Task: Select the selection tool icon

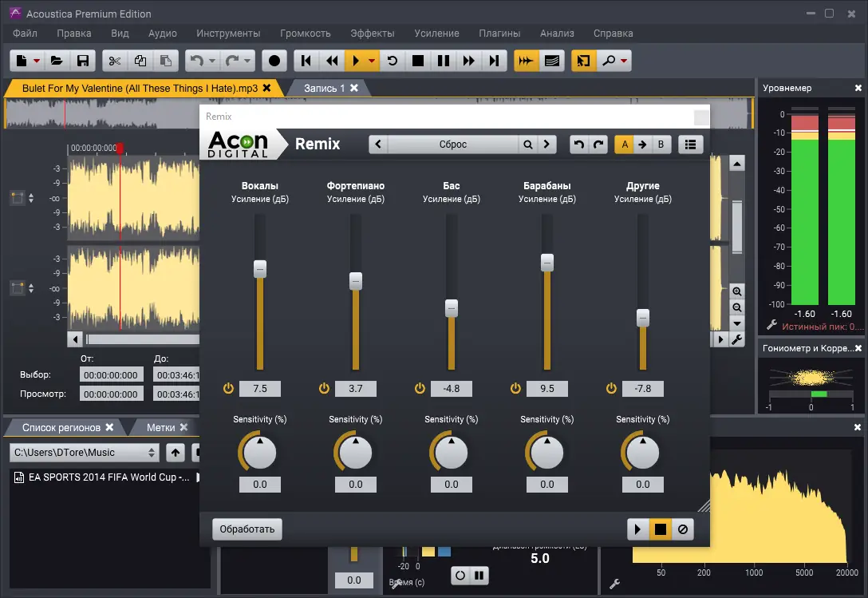Action: (x=583, y=61)
